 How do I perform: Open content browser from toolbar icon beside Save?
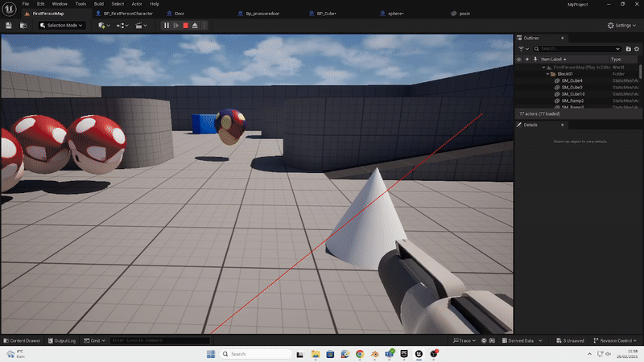23,26
